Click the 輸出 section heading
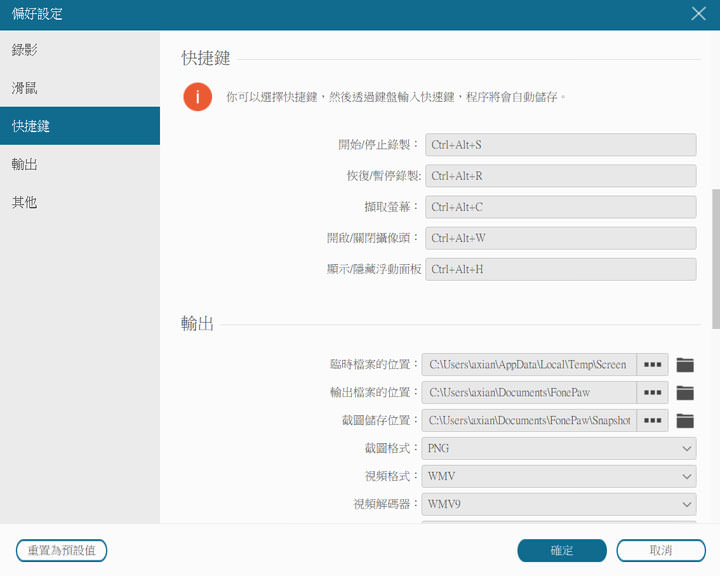This screenshot has height=576, width=720. pos(197,323)
